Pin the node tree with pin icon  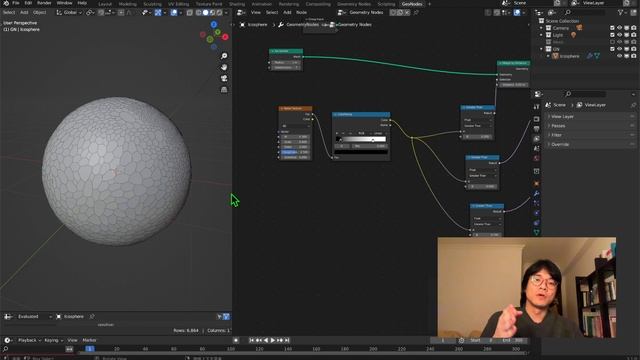416,13
